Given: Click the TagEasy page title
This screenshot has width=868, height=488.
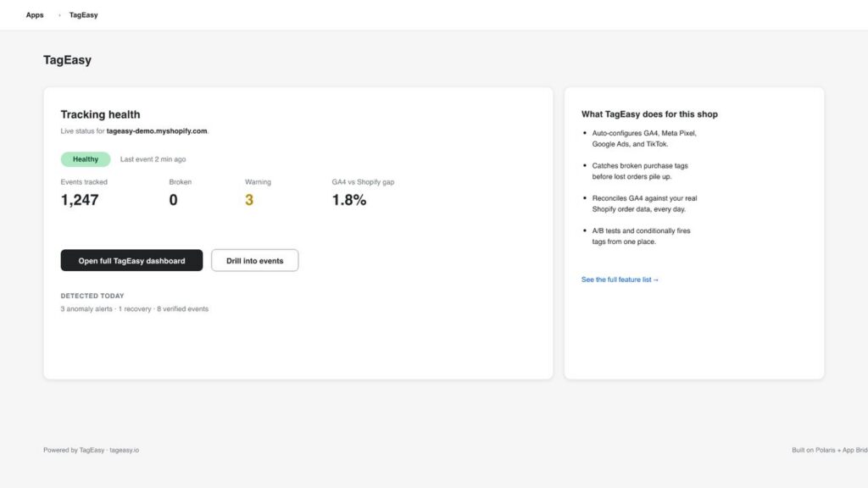Looking at the screenshot, I should pos(68,60).
